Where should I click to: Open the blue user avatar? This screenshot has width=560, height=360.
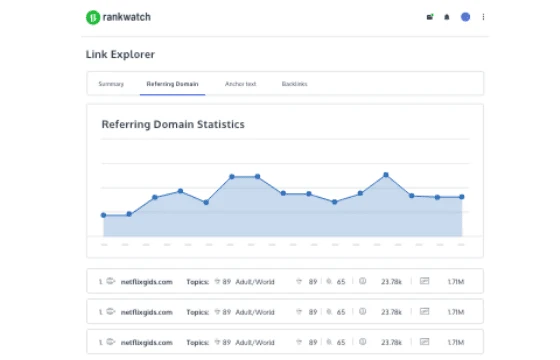pos(465,17)
